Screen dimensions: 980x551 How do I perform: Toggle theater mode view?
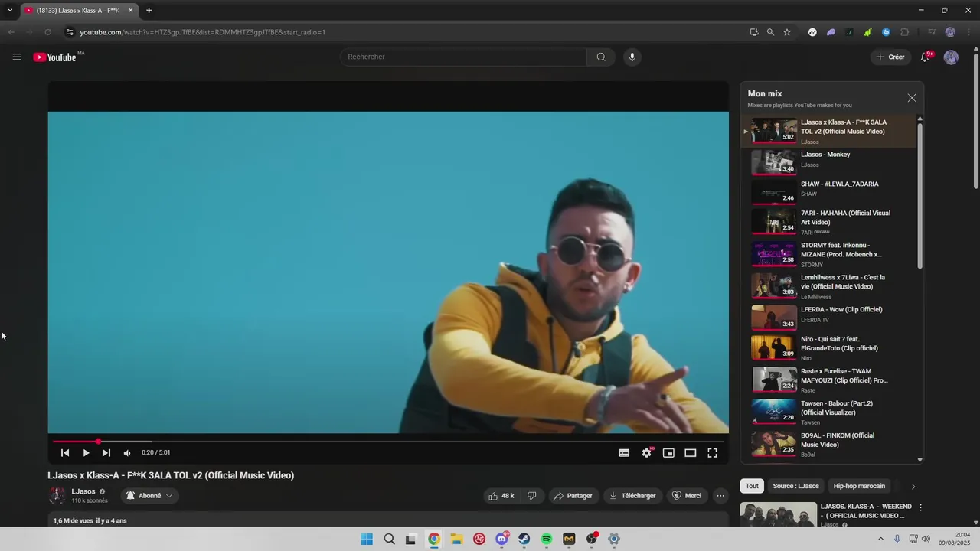tap(690, 453)
